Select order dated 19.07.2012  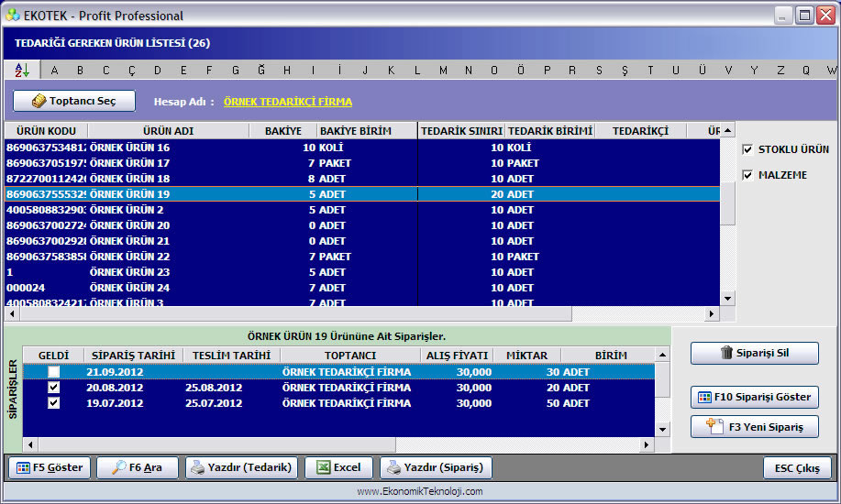[339, 402]
